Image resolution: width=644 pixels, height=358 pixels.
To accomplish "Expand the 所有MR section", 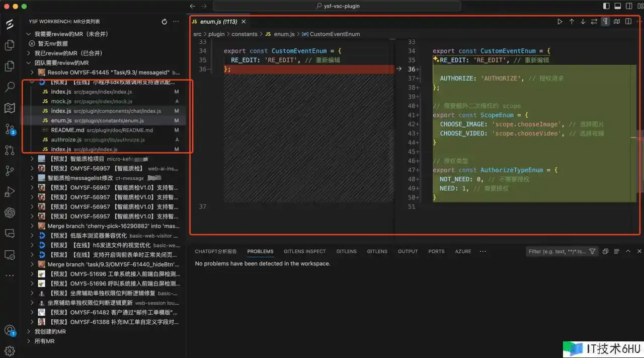I will coord(44,341).
